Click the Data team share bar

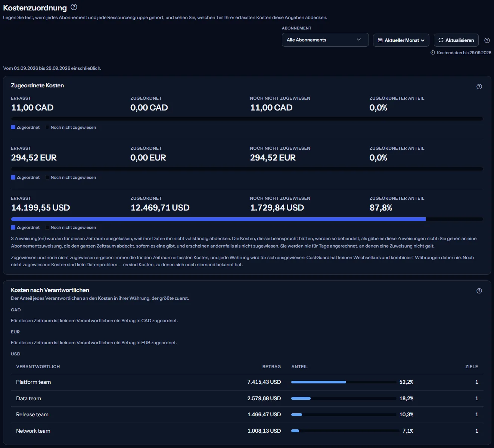coord(344,398)
